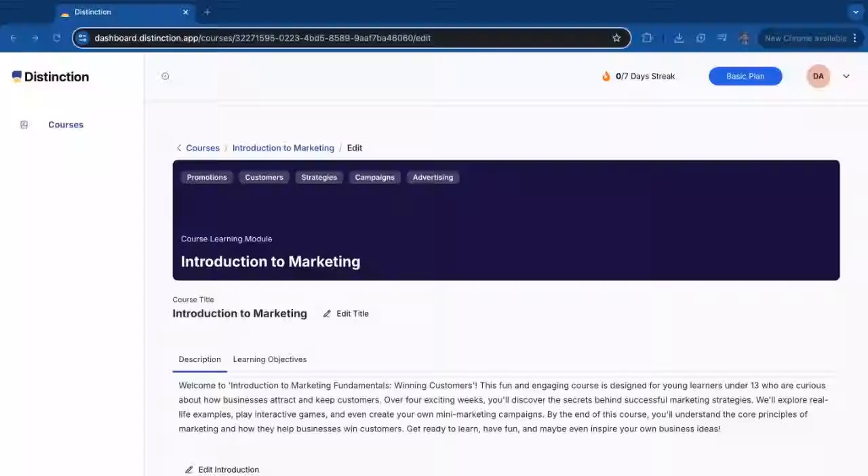Open the Chrome tab search dropdown
Viewport: 868px width, 476px height.
855,12
